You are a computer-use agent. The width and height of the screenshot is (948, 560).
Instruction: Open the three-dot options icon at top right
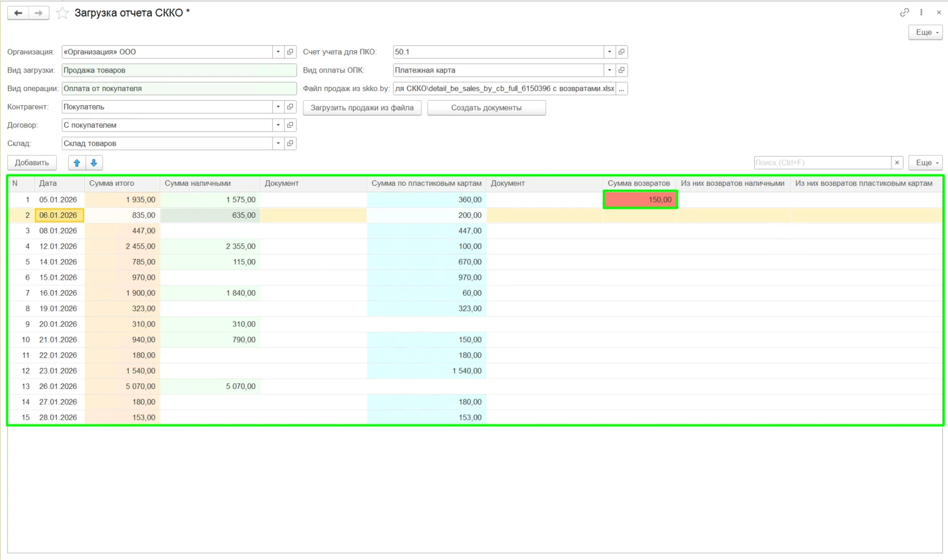[921, 12]
